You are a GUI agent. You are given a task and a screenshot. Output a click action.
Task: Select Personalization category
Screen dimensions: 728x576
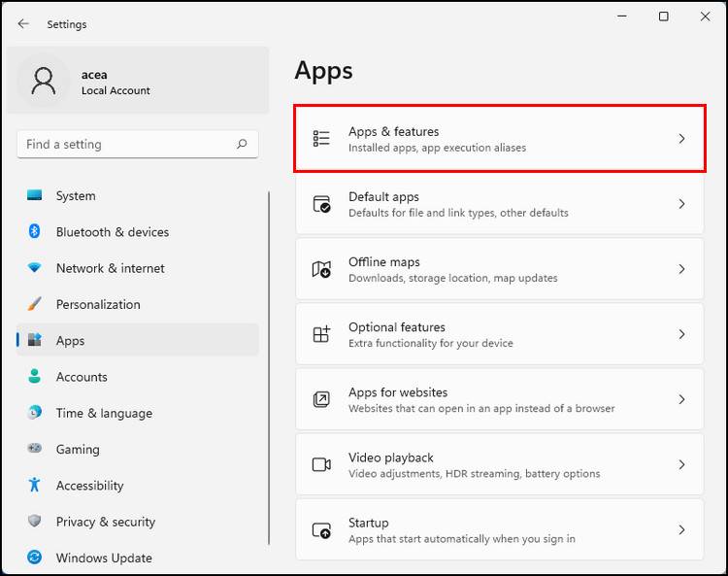point(98,304)
